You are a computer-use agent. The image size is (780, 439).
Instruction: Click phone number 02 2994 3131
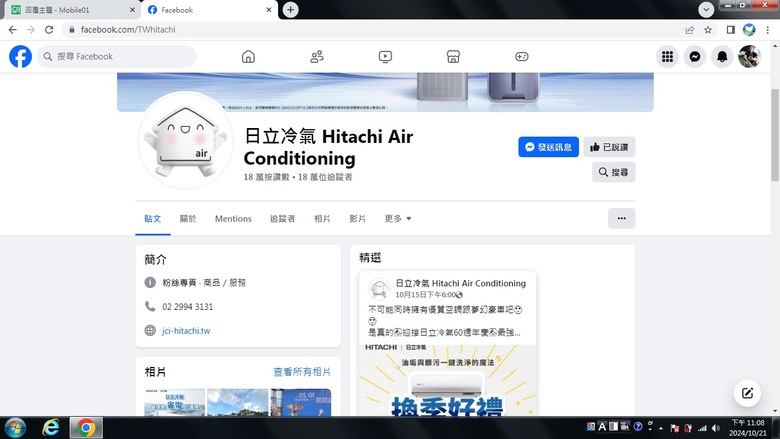(x=188, y=307)
